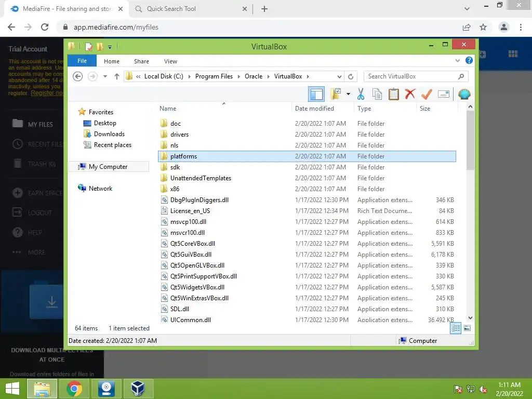Open the File ribbon tab
532x399 pixels.
pos(82,61)
